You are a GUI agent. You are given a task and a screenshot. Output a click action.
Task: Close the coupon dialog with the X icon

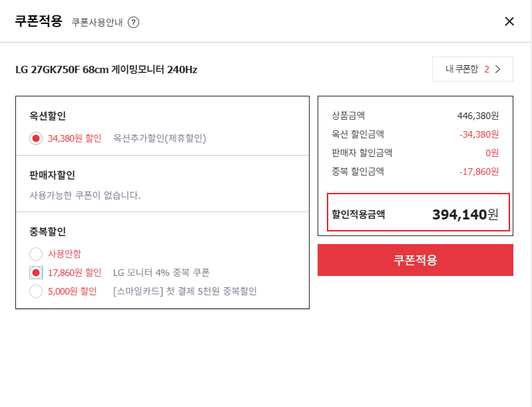coord(509,22)
